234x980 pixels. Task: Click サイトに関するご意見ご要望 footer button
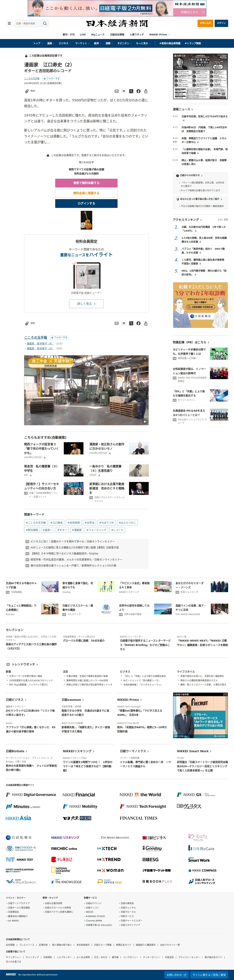[209, 975]
